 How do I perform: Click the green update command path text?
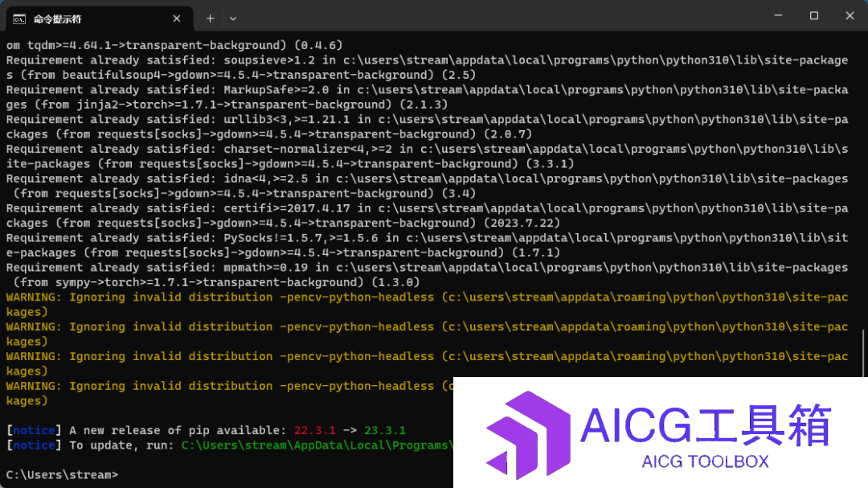pyautogui.click(x=317, y=445)
